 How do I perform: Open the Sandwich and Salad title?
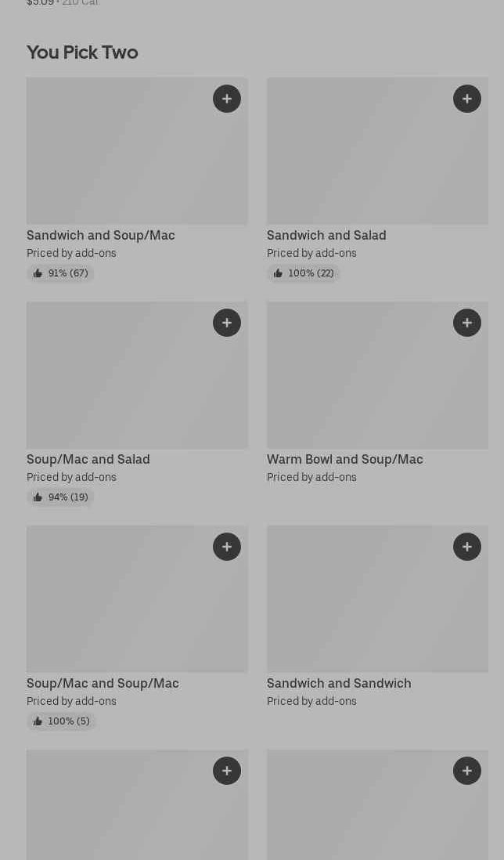coord(326,236)
